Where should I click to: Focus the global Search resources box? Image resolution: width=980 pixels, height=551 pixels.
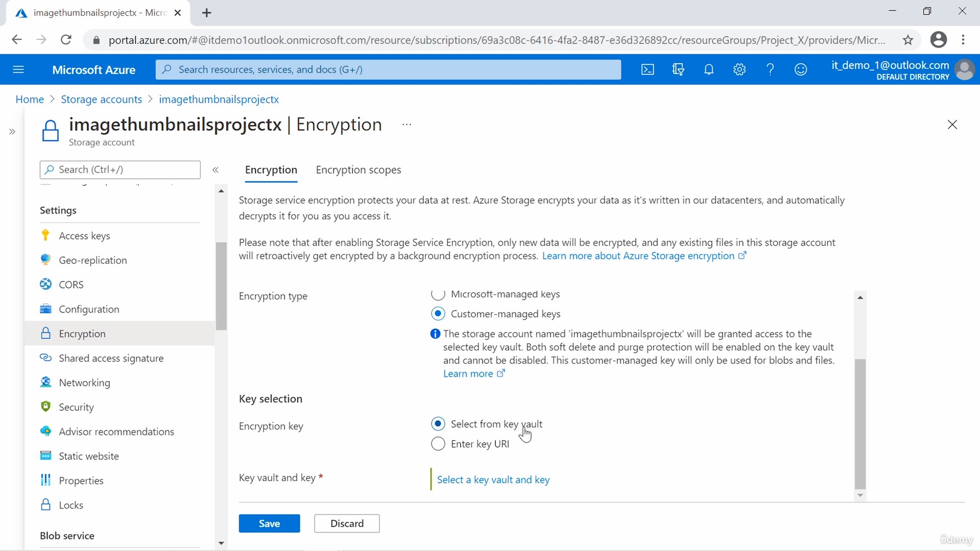tap(388, 69)
